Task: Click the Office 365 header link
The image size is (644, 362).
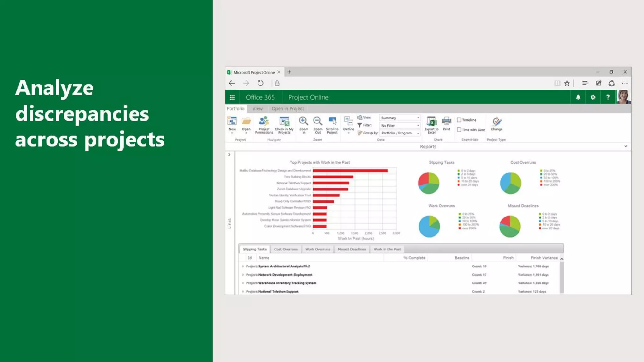Action: click(x=260, y=97)
